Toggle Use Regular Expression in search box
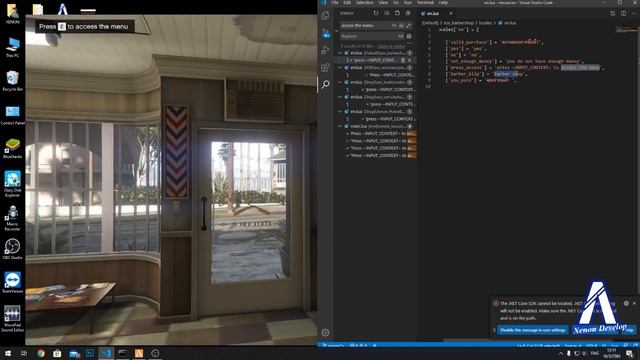 [409, 25]
